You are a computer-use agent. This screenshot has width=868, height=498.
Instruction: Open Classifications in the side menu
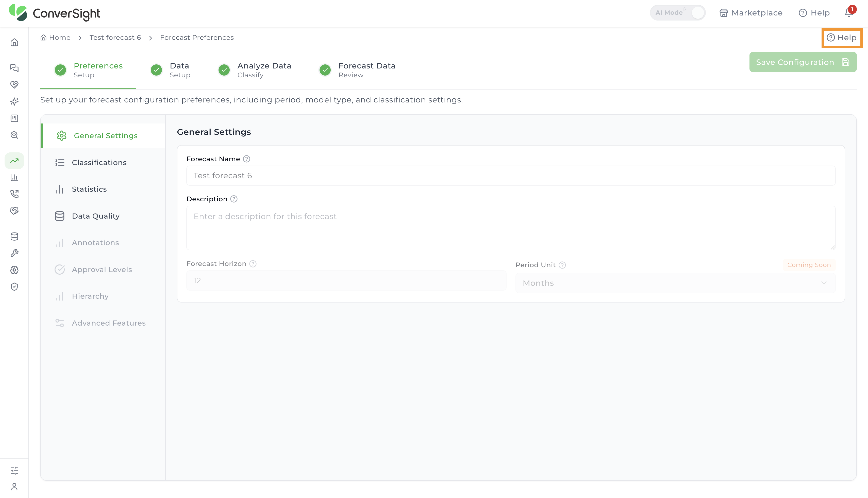[103, 163]
